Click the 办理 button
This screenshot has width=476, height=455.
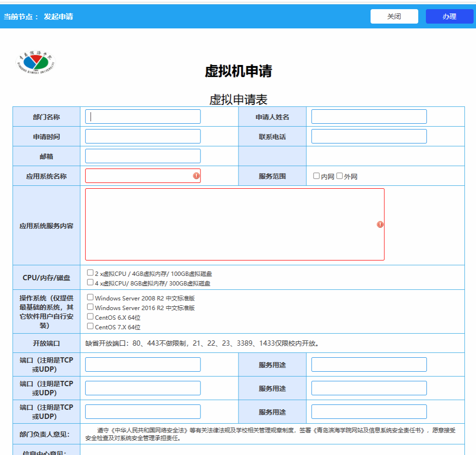point(450,16)
